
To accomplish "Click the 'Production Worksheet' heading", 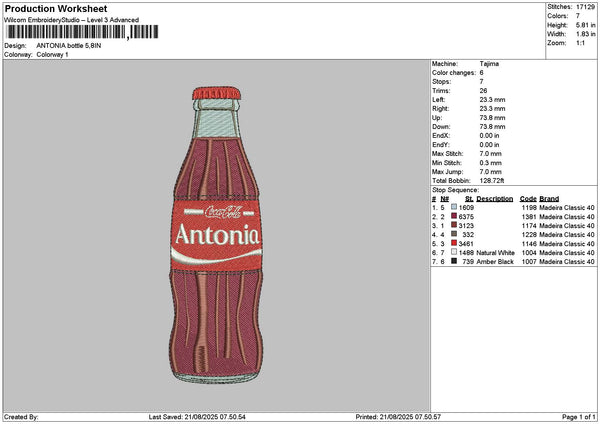I will pyautogui.click(x=56, y=8).
